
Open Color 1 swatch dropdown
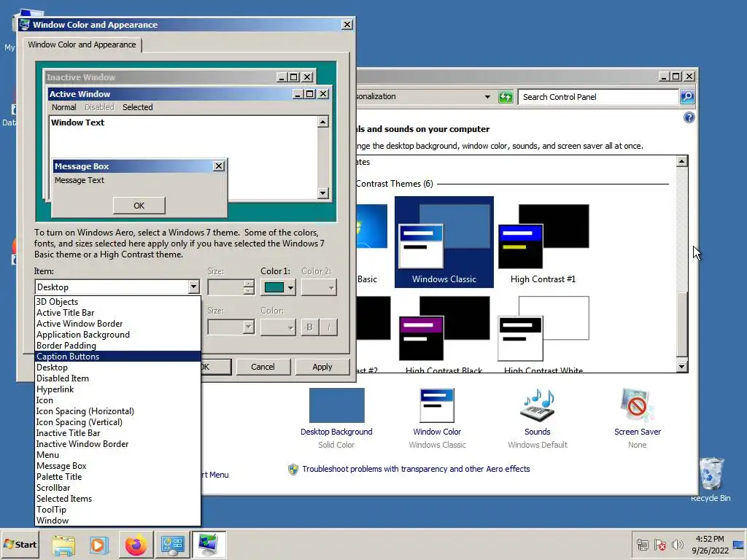[x=278, y=287]
